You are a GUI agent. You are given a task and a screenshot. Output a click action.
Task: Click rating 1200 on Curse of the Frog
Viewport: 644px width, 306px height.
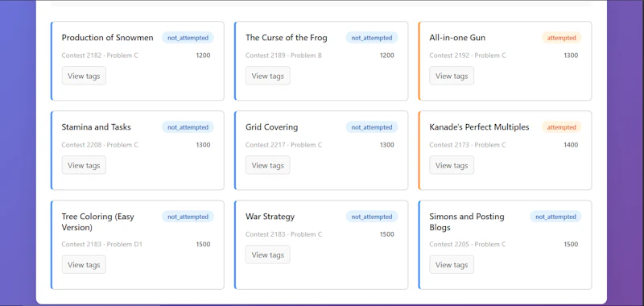(387, 56)
